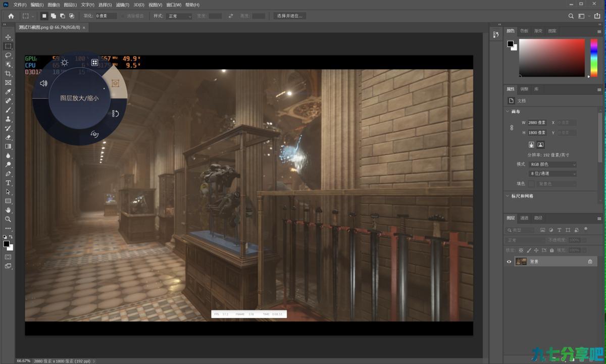The image size is (606, 364).
Task: Select the Gradient tool
Action: coord(8,146)
